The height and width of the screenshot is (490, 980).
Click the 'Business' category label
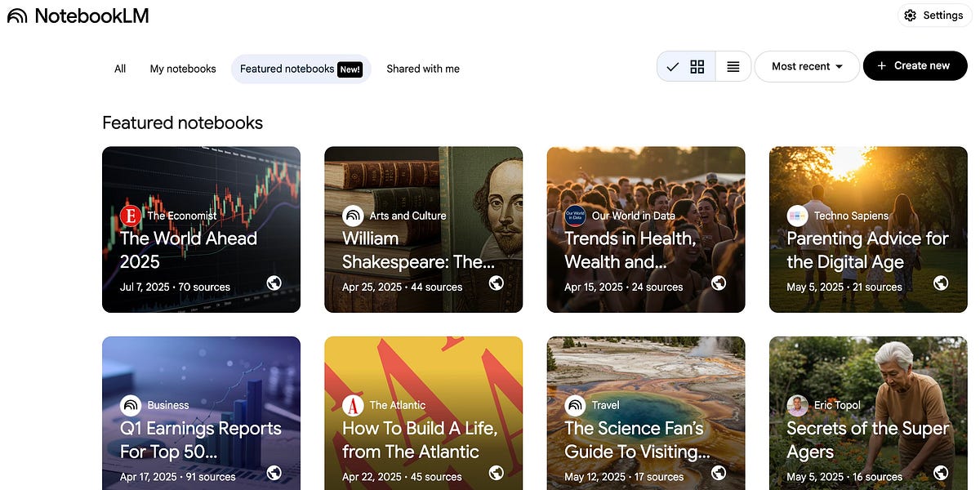(x=168, y=405)
